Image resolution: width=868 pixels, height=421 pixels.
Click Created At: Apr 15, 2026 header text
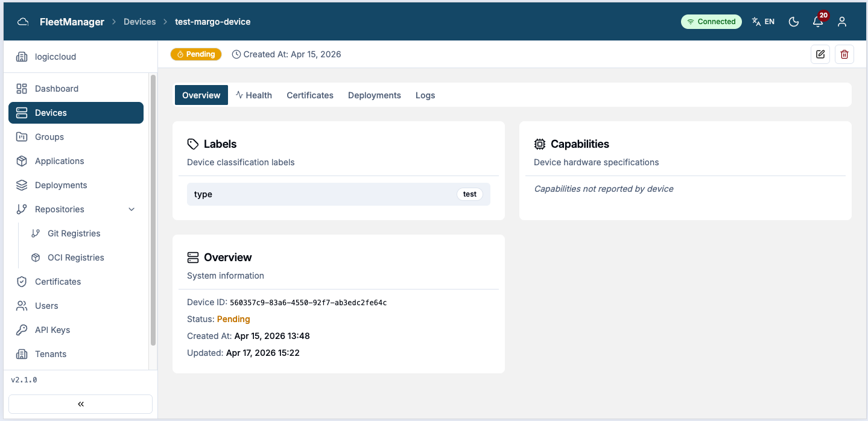coord(293,54)
